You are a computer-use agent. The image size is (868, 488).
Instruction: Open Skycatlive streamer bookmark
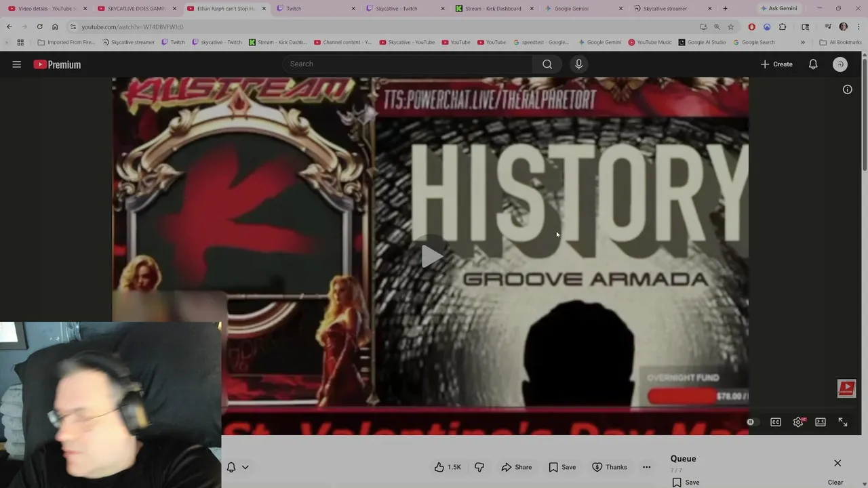click(128, 42)
